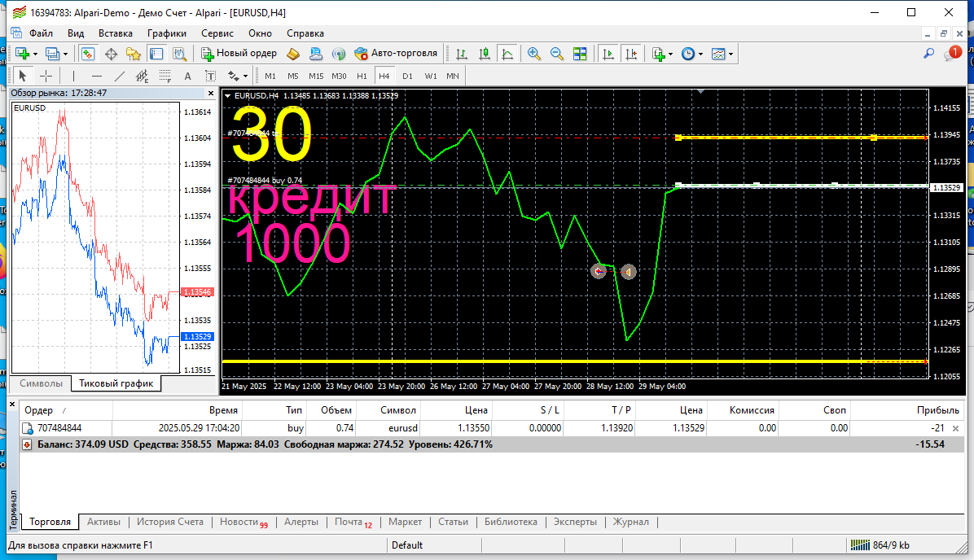Viewport: 974px width, 560px height.
Task: Click the clock Periods icon
Action: point(687,54)
